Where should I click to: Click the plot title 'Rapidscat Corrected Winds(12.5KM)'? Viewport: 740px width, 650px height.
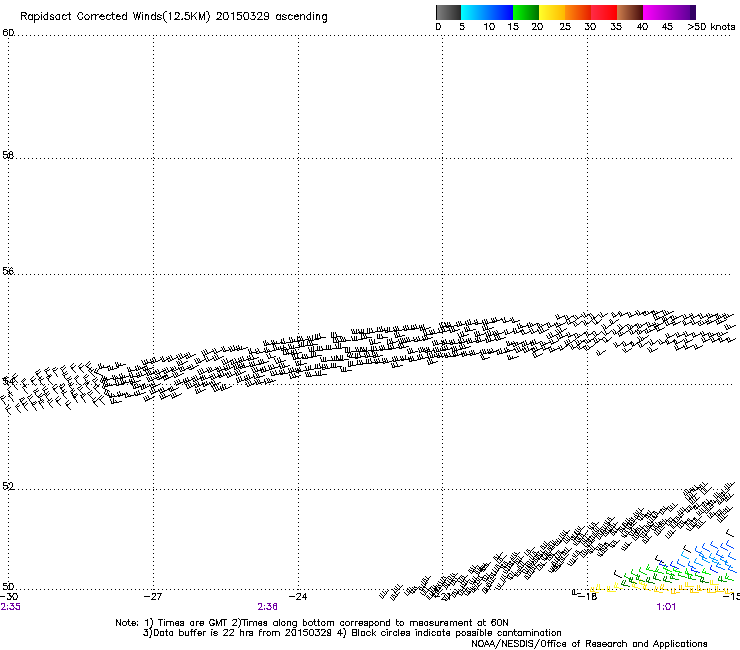[115, 17]
